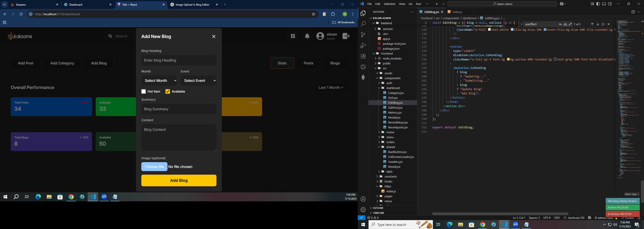
Task: Open the Blogs view button
Action: click(335, 63)
